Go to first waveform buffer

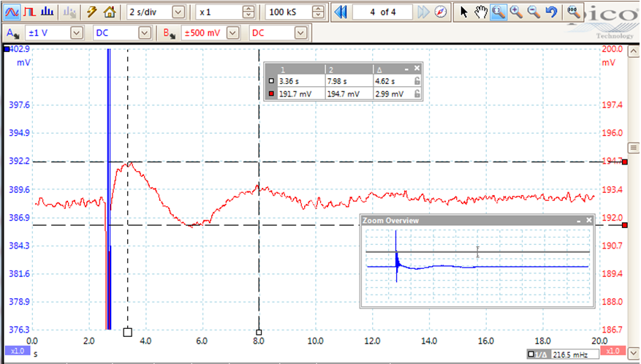click(x=341, y=12)
